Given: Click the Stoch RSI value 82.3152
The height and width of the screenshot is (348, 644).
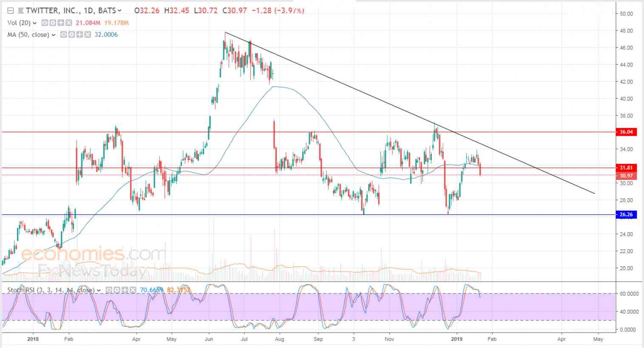Looking at the screenshot, I should 179,290.
